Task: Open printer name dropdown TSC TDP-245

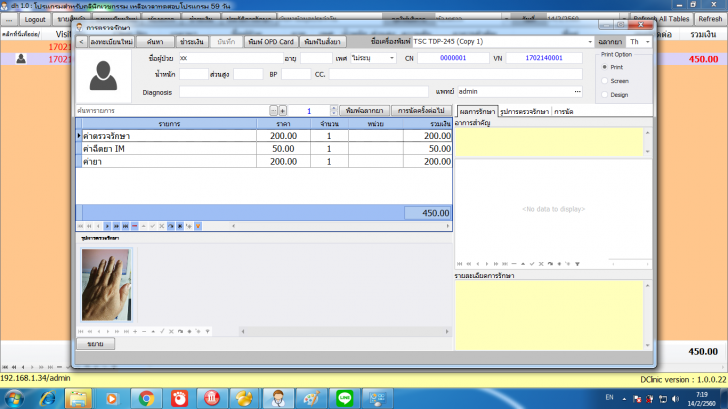Action: (590, 42)
